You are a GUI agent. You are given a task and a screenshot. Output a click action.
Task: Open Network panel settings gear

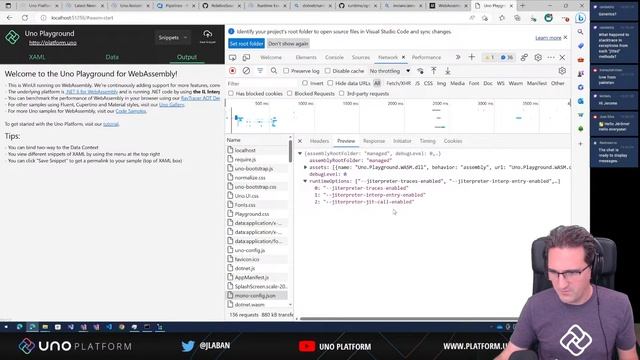[x=562, y=71]
